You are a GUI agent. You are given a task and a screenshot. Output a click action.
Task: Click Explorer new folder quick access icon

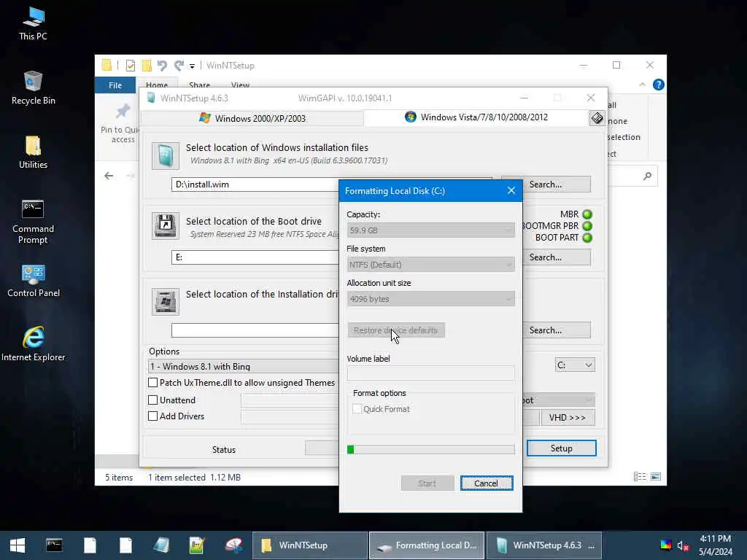tap(147, 65)
